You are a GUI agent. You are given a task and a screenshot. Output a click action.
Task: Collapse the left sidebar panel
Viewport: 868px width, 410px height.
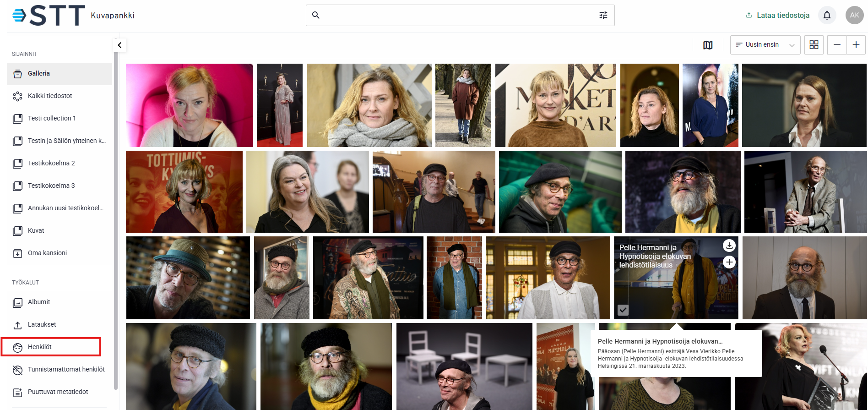click(x=119, y=45)
